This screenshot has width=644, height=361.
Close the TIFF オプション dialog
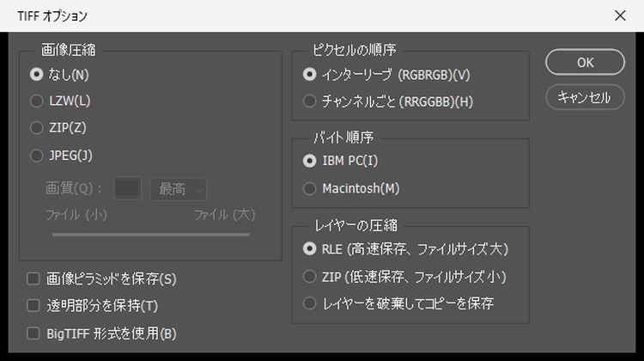(620, 15)
